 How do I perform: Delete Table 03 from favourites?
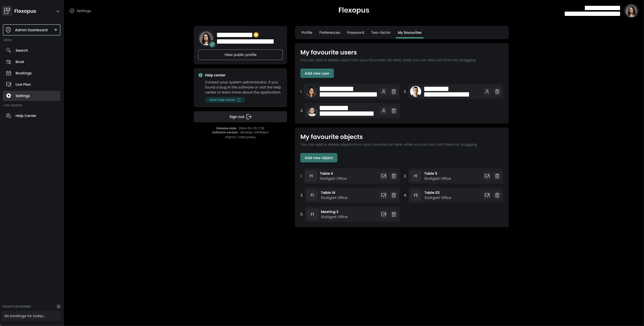(497, 195)
